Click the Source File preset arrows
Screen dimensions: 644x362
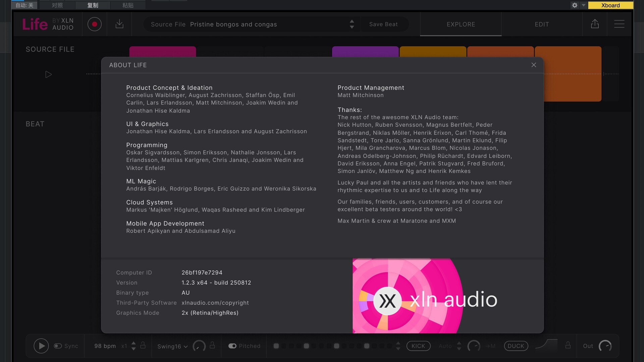352,24
